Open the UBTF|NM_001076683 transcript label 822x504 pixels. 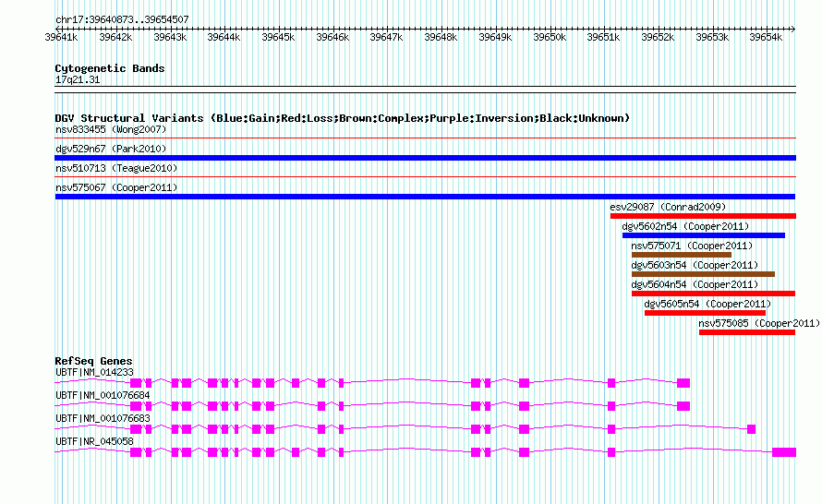coord(103,418)
